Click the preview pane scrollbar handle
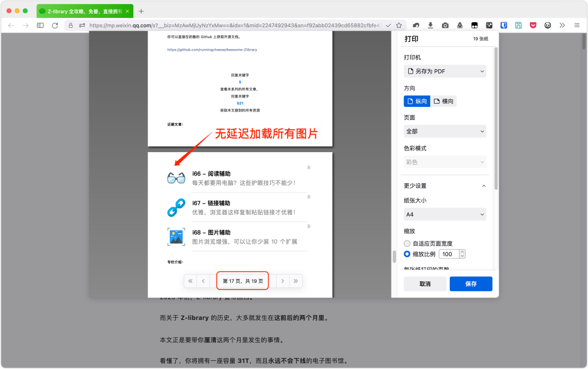 click(x=394, y=257)
